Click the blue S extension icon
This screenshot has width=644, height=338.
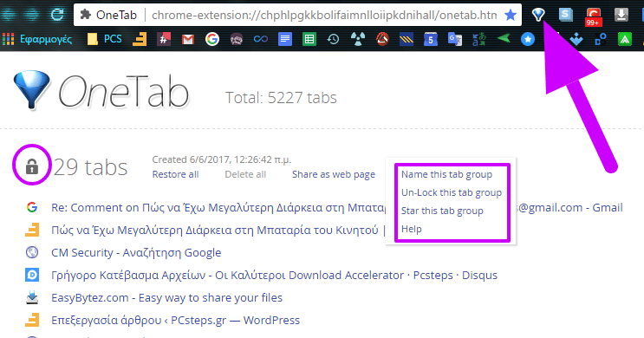coord(565,15)
